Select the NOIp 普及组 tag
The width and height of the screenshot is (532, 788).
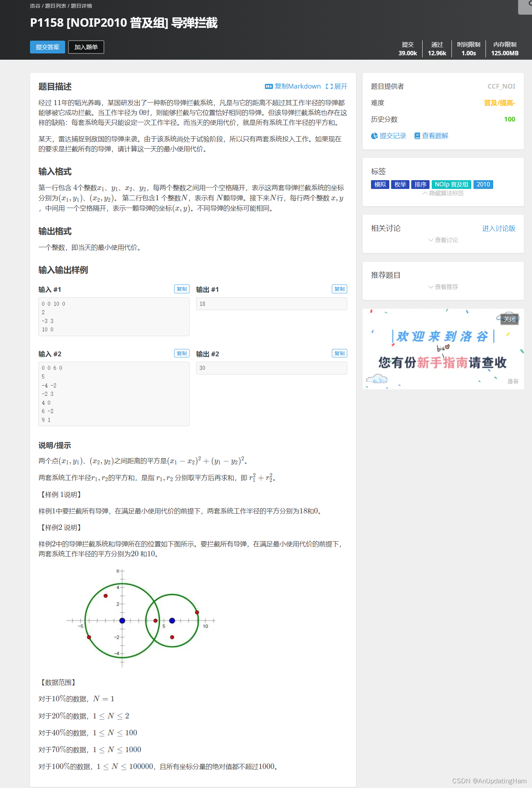pyautogui.click(x=452, y=185)
